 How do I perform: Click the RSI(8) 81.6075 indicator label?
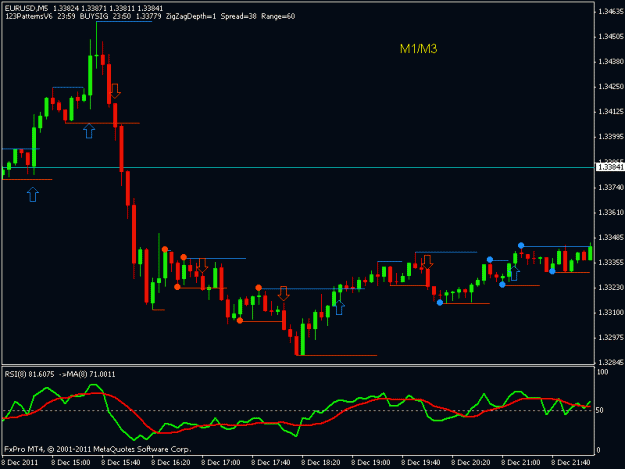pyautogui.click(x=60, y=374)
